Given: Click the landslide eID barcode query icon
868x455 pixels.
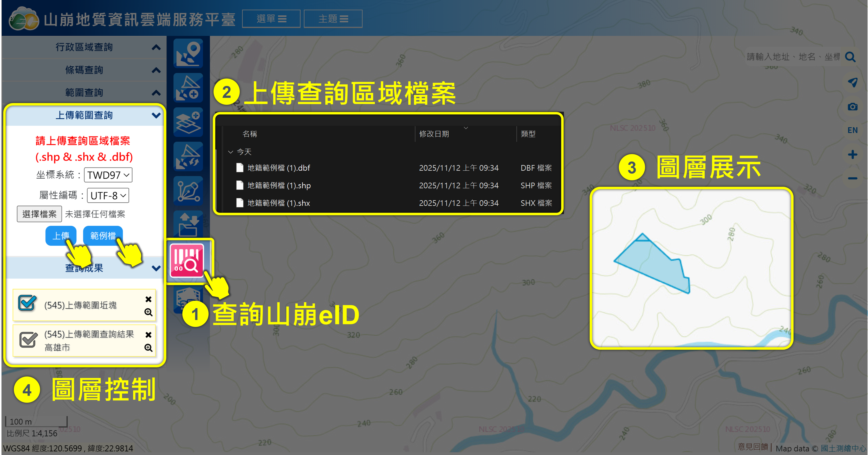Looking at the screenshot, I should coord(187,261).
